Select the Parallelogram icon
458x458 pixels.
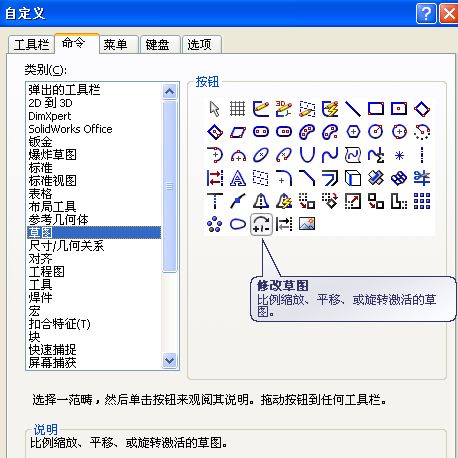[238, 132]
